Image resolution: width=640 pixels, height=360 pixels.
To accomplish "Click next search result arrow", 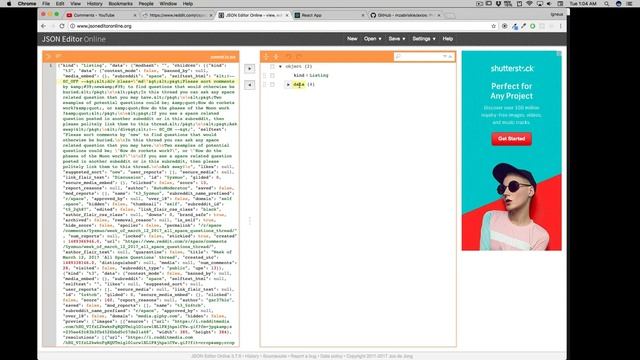I will point(445,56).
